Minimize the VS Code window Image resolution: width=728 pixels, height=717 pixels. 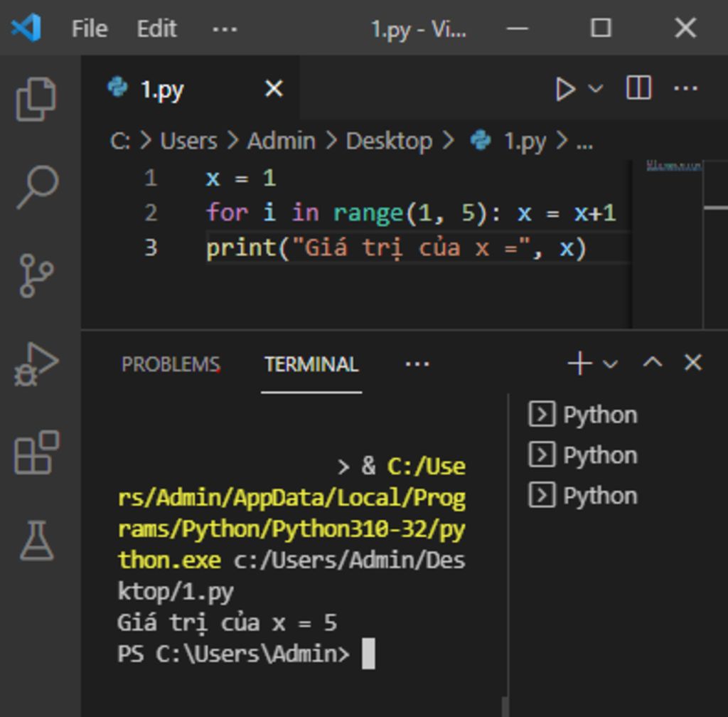[518, 28]
